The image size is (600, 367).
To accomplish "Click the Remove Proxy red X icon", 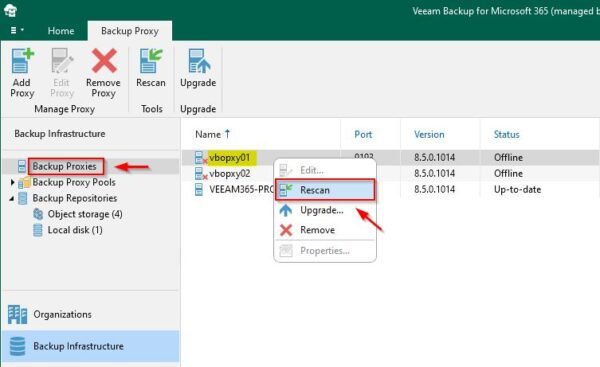I will 104,60.
